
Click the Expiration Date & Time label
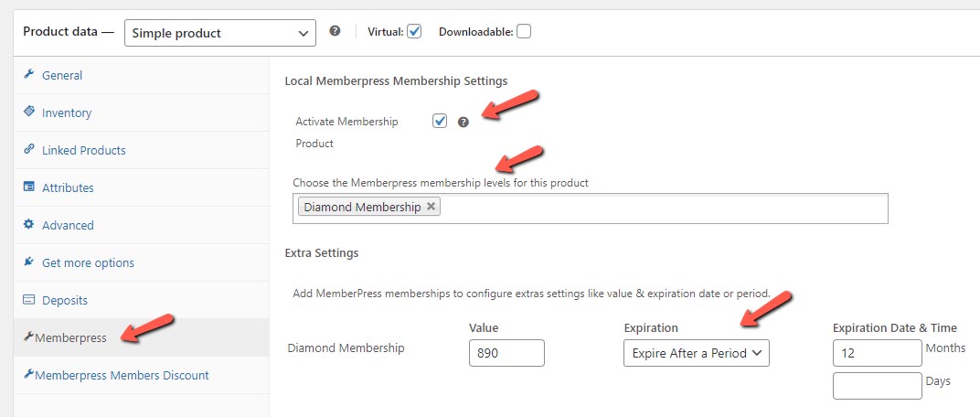pos(894,327)
